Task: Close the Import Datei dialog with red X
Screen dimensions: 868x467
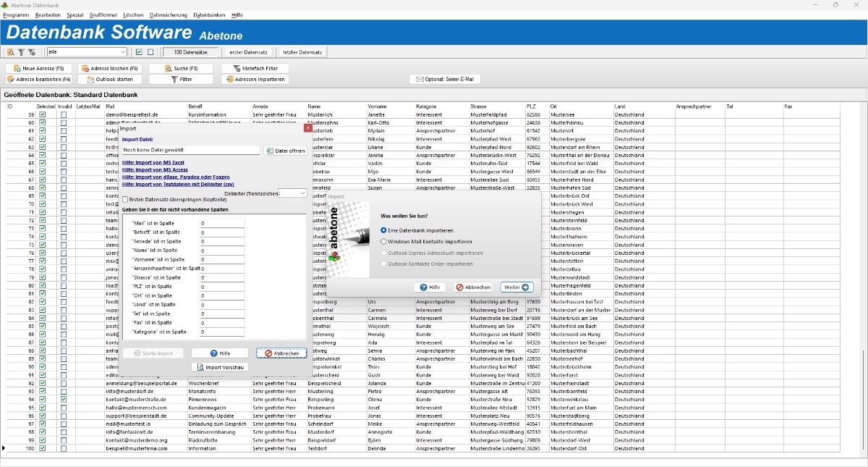Action: click(308, 128)
